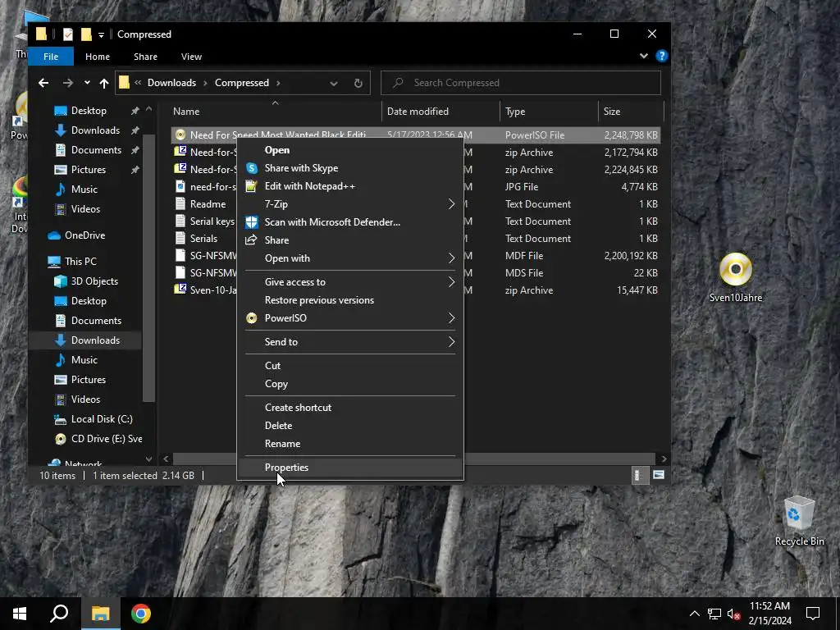Image resolution: width=840 pixels, height=630 pixels.
Task: Sort by Date modified column header
Action: (441, 112)
